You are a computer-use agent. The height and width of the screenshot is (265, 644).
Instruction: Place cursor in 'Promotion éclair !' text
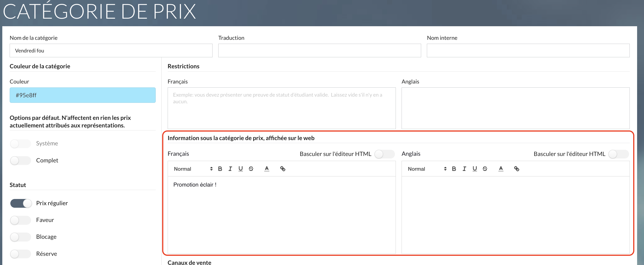point(195,184)
